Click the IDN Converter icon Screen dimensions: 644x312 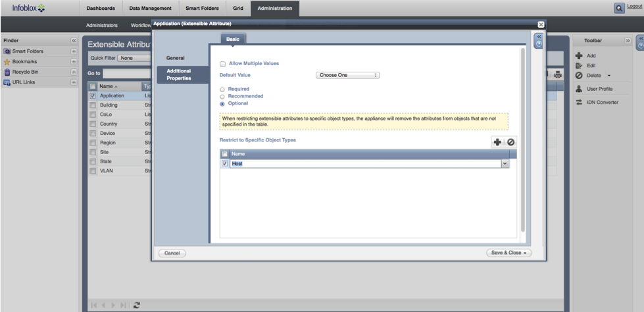point(579,103)
